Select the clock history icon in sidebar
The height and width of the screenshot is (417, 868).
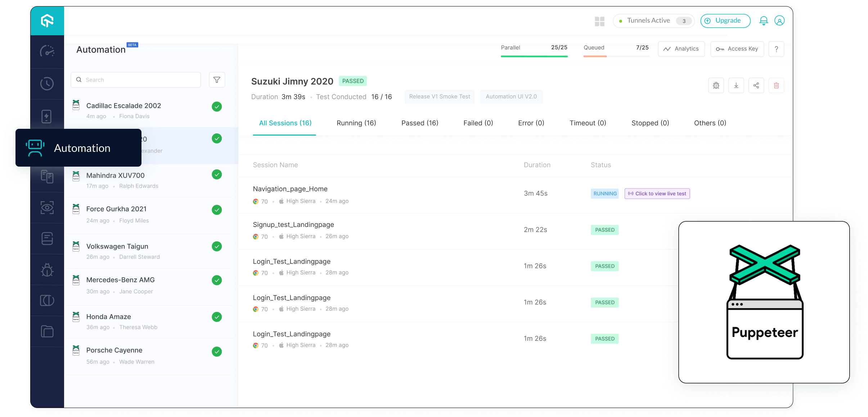pyautogui.click(x=47, y=83)
